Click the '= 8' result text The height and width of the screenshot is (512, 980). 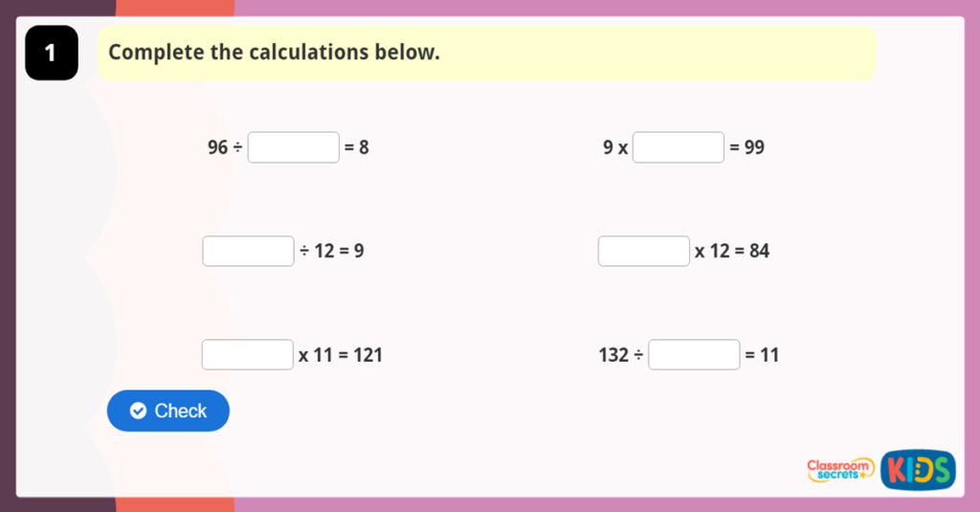coord(357,147)
